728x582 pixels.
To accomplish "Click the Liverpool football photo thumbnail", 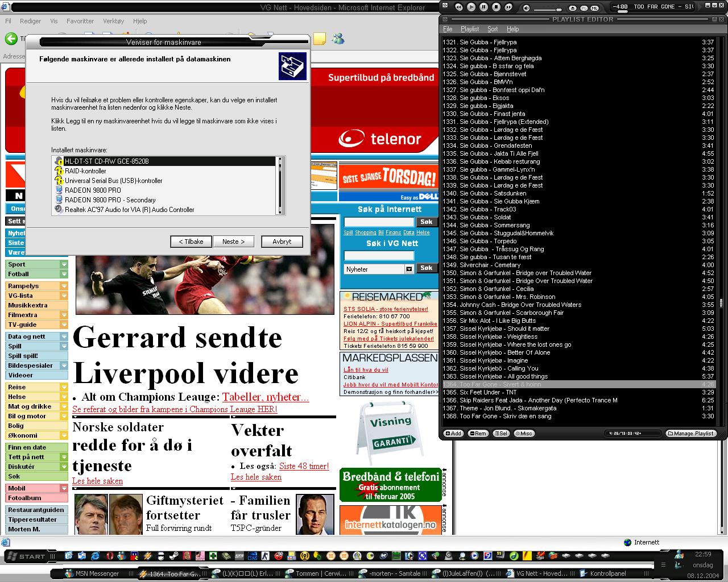I will 205,270.
